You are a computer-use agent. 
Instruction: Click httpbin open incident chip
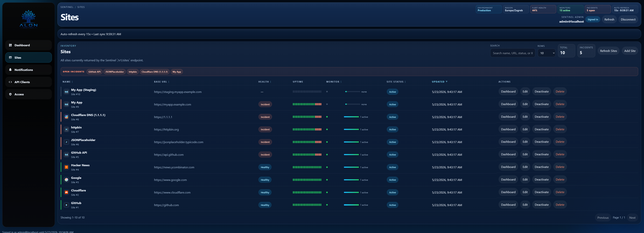point(133,72)
